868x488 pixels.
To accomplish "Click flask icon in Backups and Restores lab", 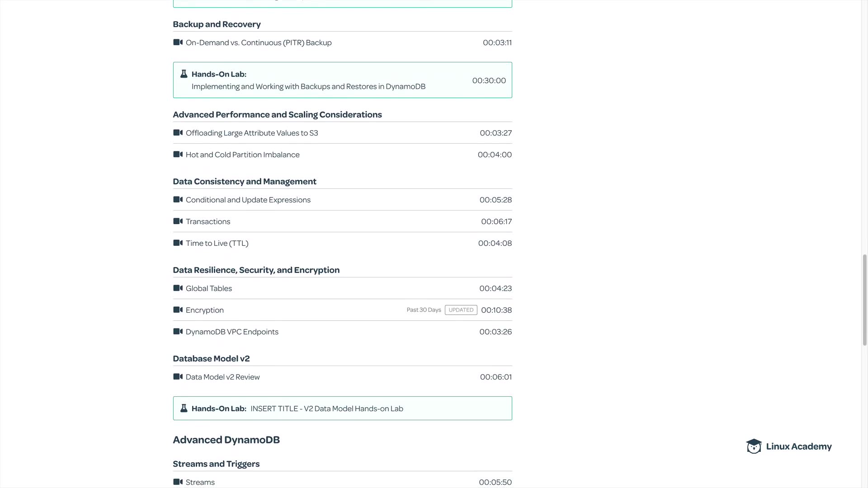I will [x=184, y=74].
